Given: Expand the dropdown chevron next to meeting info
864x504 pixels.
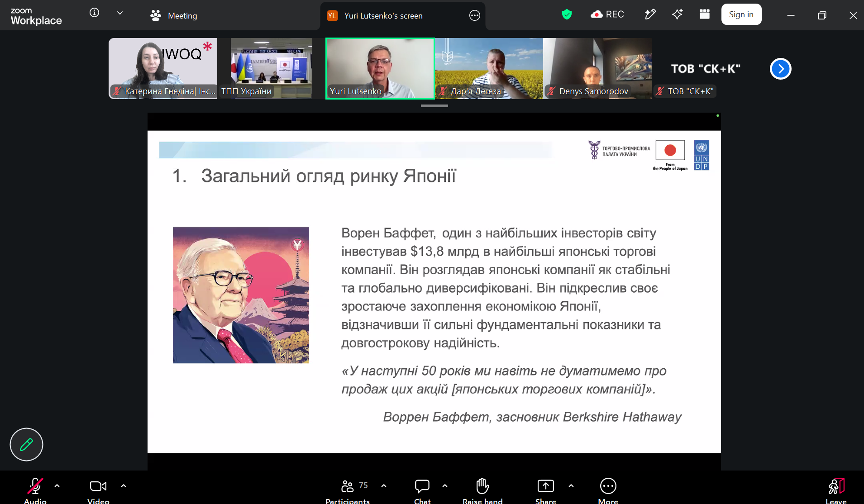Looking at the screenshot, I should (120, 13).
